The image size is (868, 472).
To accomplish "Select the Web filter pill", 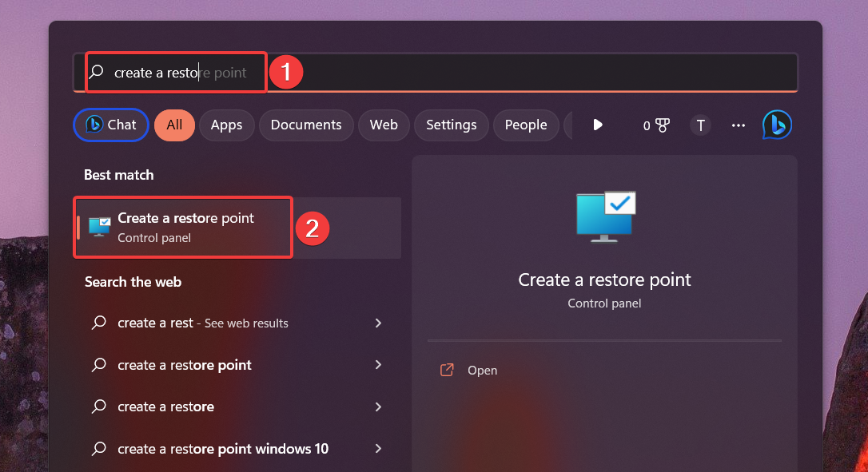I will [384, 125].
